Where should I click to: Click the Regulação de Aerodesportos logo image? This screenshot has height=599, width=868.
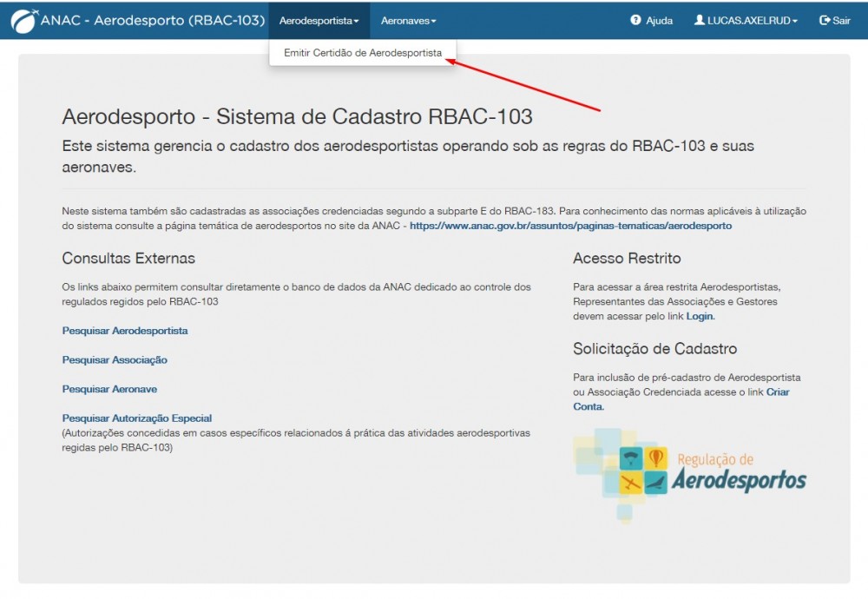pyautogui.click(x=690, y=475)
